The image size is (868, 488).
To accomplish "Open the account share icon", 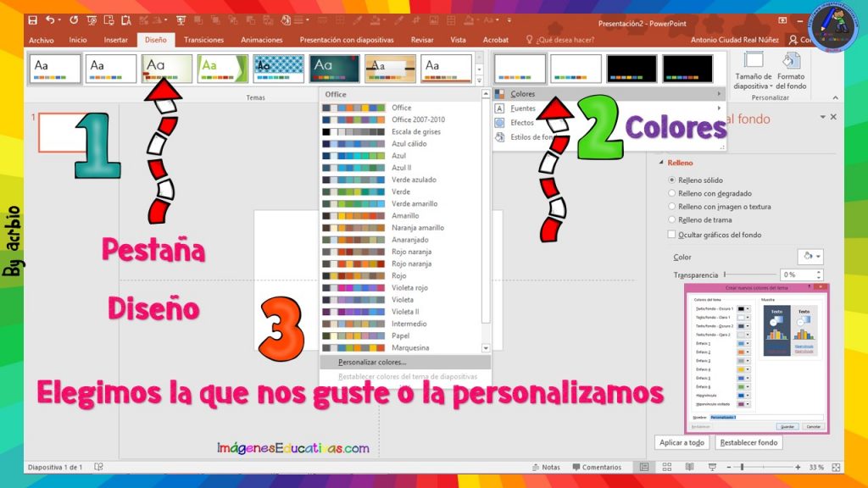I will [x=793, y=40].
